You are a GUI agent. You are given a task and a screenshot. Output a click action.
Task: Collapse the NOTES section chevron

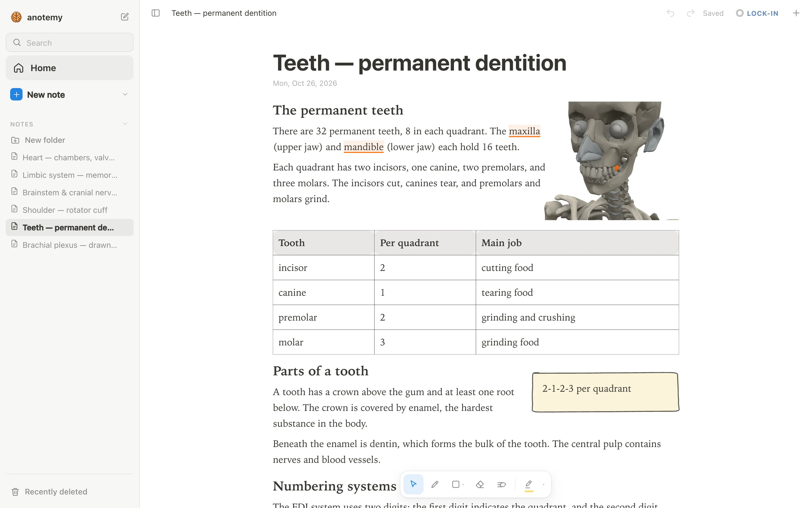pyautogui.click(x=125, y=124)
